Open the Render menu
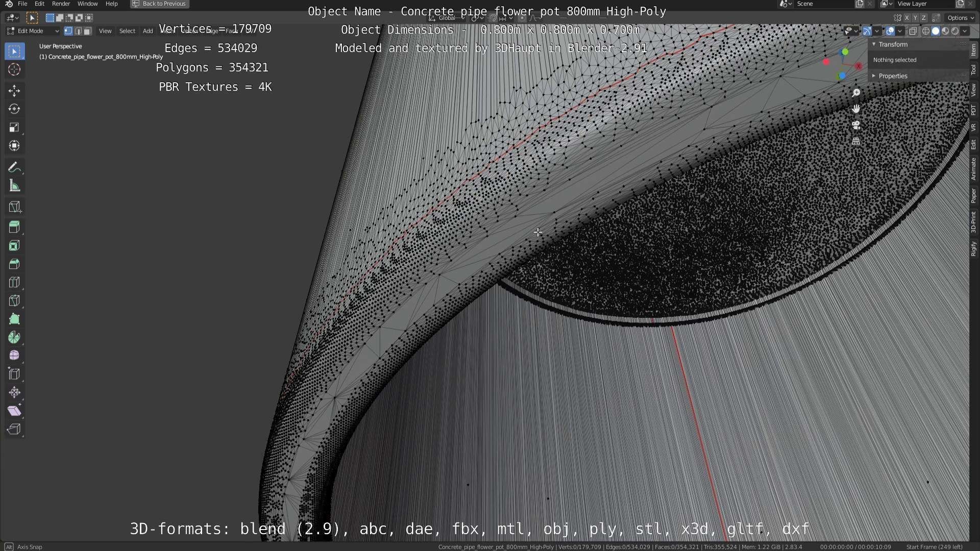Screen dimensions: 980x551 pos(61,4)
